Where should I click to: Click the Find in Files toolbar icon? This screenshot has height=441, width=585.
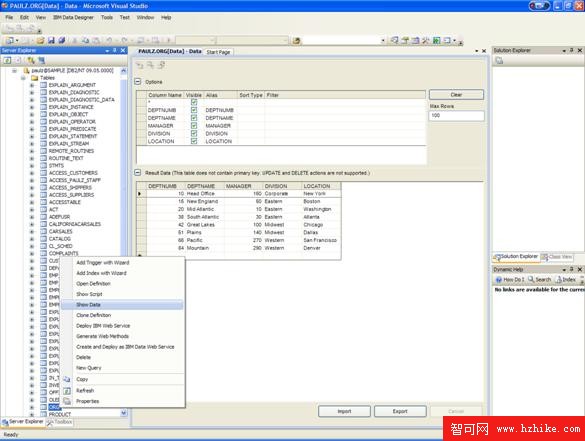pyautogui.click(x=297, y=40)
